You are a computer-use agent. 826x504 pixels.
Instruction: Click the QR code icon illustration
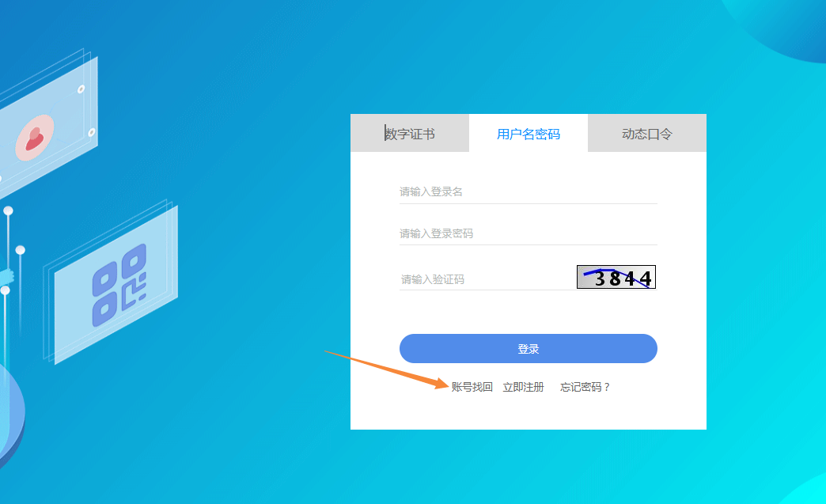119,285
